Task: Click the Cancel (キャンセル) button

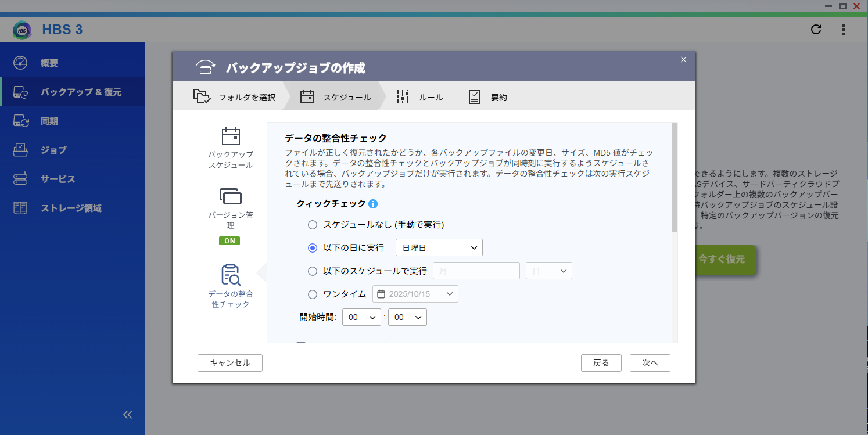Action: [x=229, y=363]
